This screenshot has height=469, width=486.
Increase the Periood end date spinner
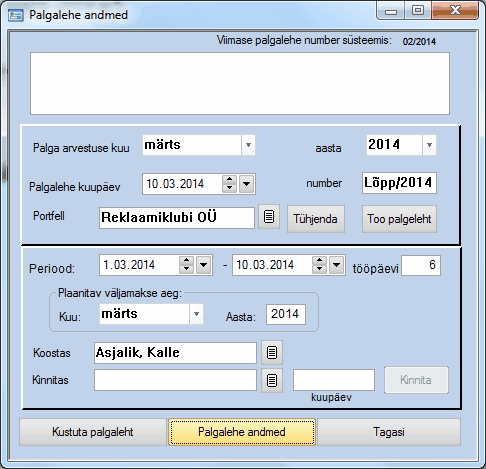pyautogui.click(x=319, y=261)
